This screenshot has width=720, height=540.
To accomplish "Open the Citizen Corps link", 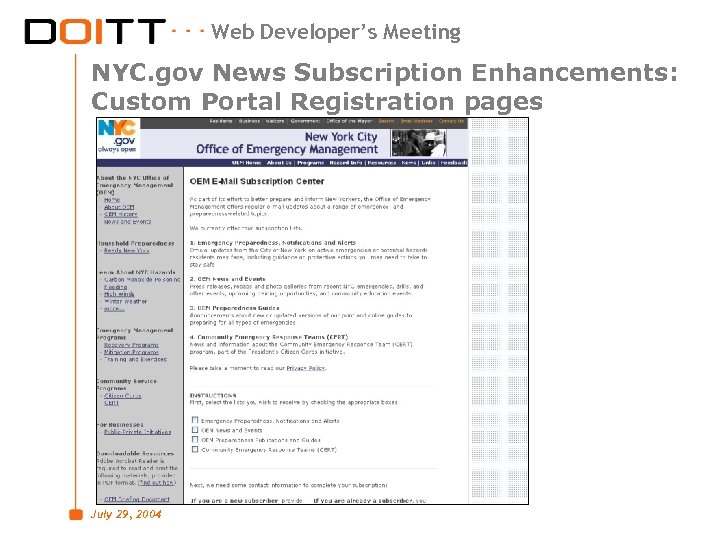I will tap(123, 396).
